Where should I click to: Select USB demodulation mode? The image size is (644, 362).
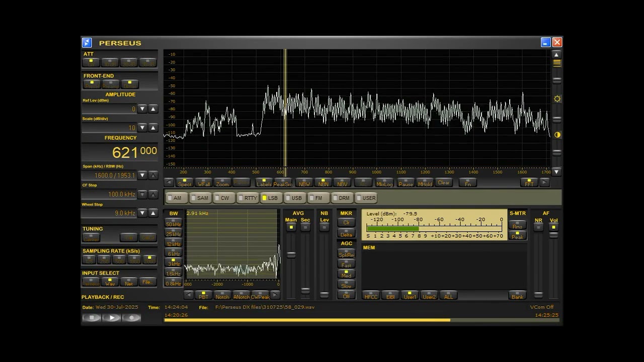(294, 198)
